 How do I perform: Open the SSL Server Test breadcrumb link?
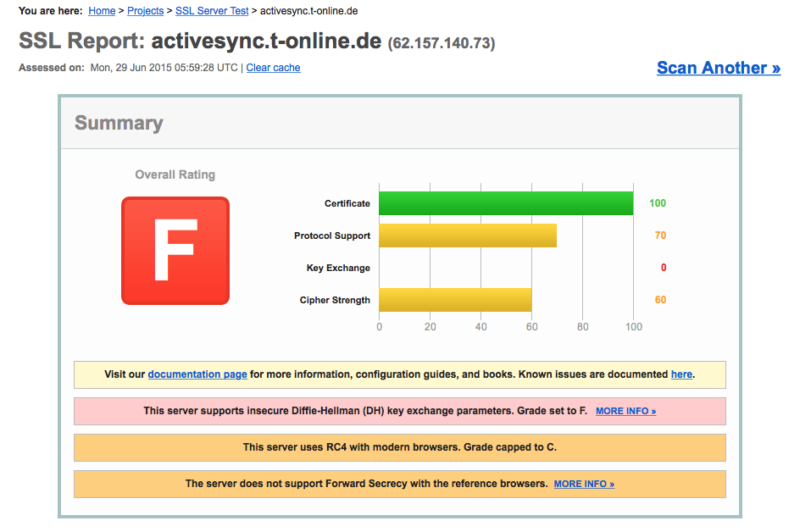pos(212,11)
